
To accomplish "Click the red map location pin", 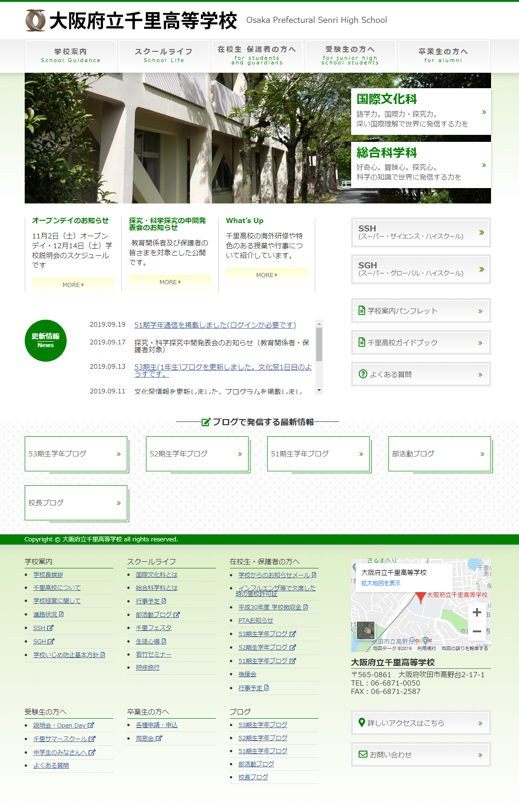I will coord(421,597).
